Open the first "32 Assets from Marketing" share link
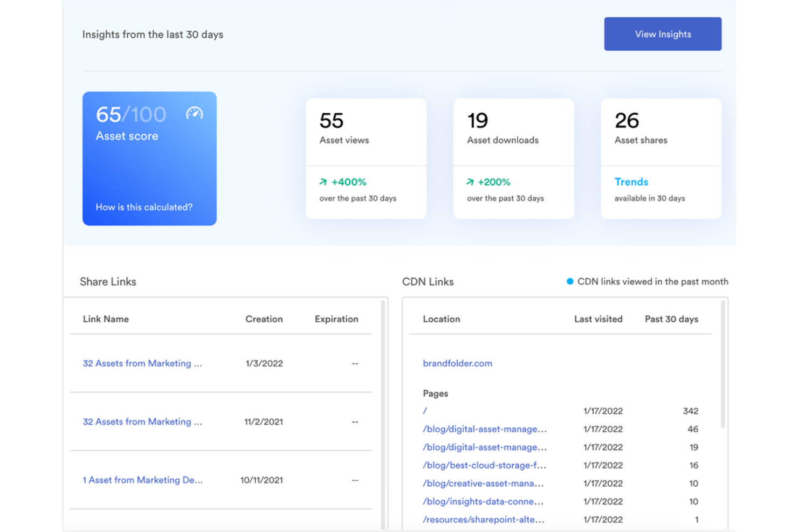This screenshot has height=532, width=798. coord(142,363)
